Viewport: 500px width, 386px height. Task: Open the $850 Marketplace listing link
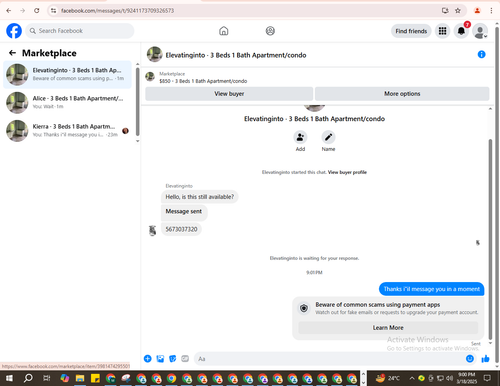[x=203, y=81]
